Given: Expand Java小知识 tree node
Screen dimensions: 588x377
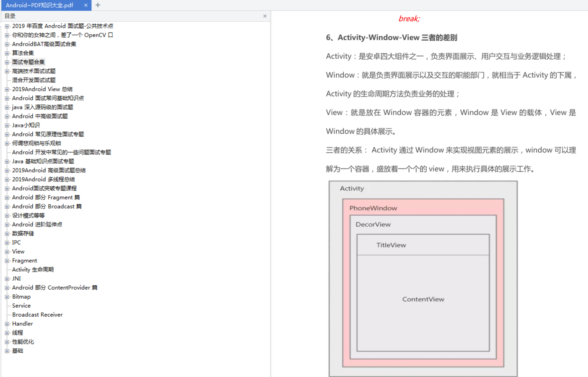Looking at the screenshot, I should pyautogui.click(x=7, y=125).
